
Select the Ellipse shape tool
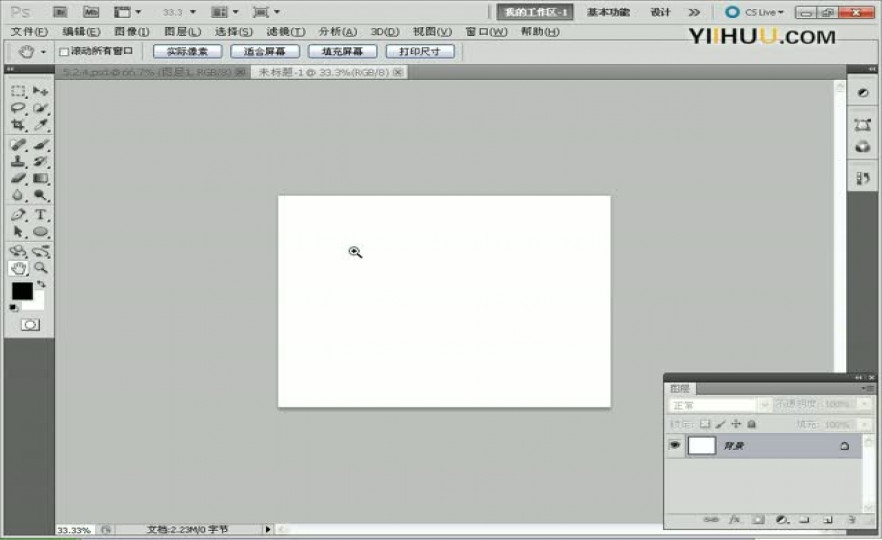click(x=40, y=232)
